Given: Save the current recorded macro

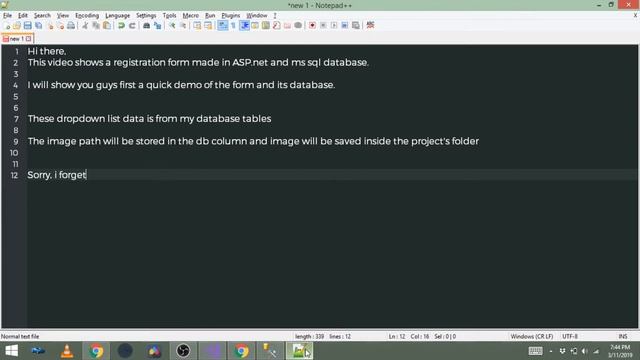Looking at the screenshot, I should (356, 25).
